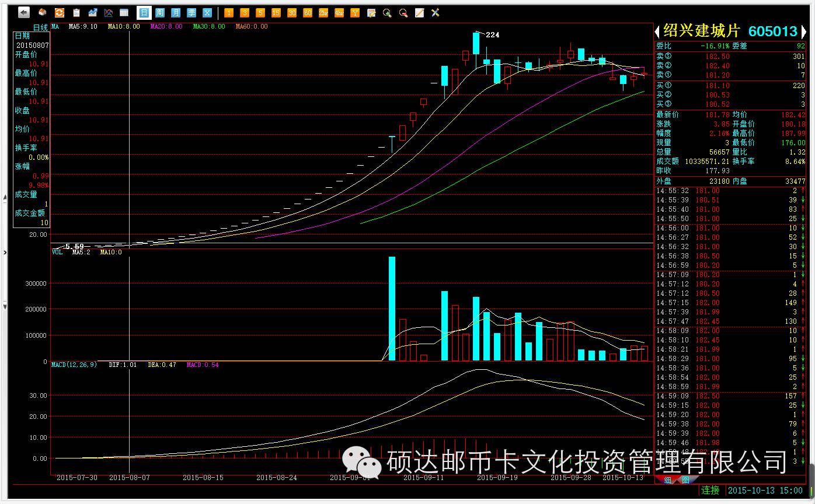Click the 2015-08-15 date axis label
Image resolution: width=815 pixels, height=504 pixels.
(203, 477)
